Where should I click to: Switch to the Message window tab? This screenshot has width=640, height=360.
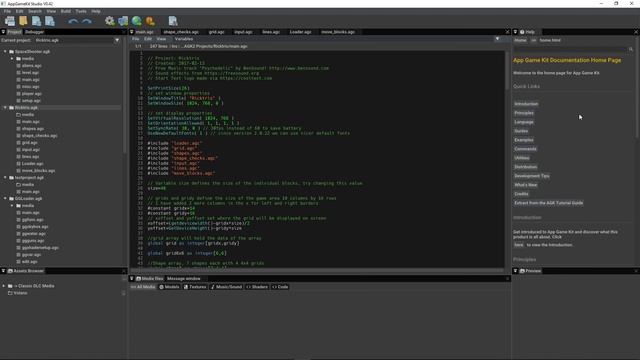pos(184,278)
